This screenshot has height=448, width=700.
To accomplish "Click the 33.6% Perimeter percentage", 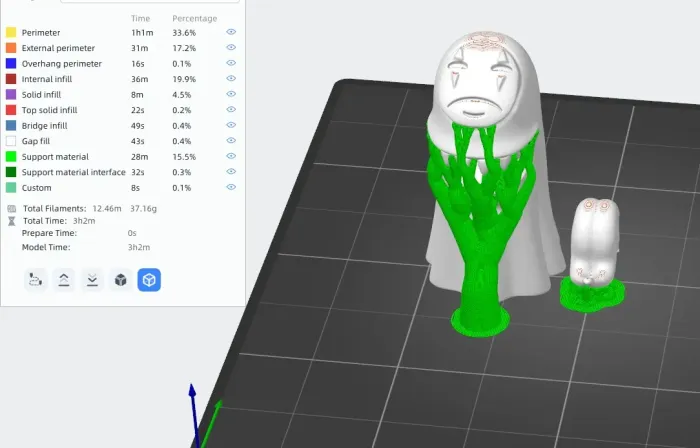I will coord(184,33).
